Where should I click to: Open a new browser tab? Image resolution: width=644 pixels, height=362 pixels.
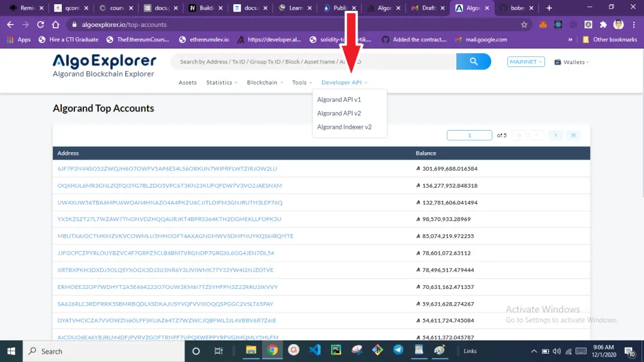tap(549, 8)
